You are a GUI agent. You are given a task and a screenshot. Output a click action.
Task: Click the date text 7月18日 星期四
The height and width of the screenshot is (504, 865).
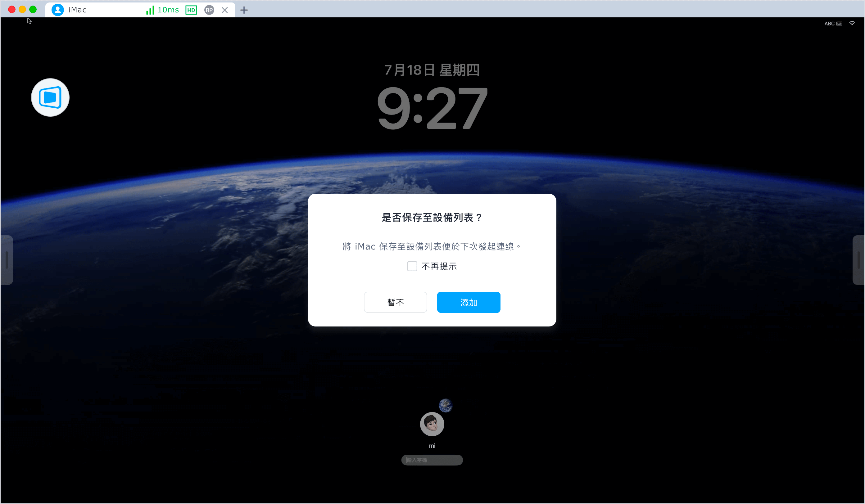(x=432, y=70)
